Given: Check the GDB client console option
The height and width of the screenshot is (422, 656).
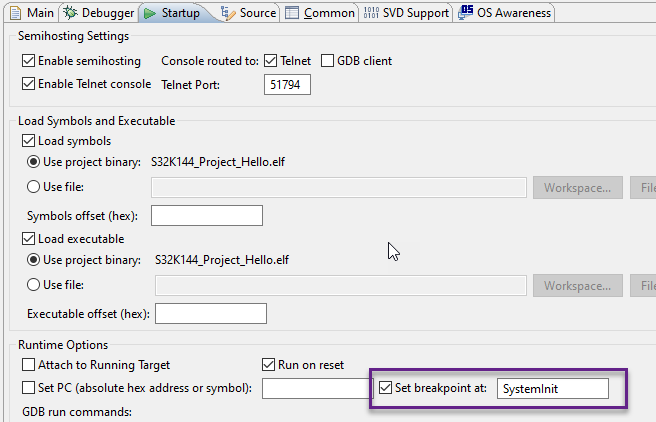Looking at the screenshot, I should tap(328, 61).
